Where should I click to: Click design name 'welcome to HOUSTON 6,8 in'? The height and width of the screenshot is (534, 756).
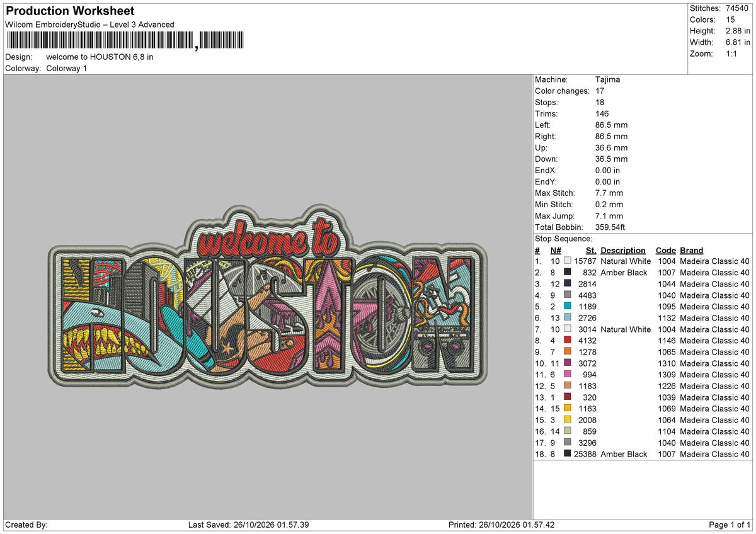(100, 57)
